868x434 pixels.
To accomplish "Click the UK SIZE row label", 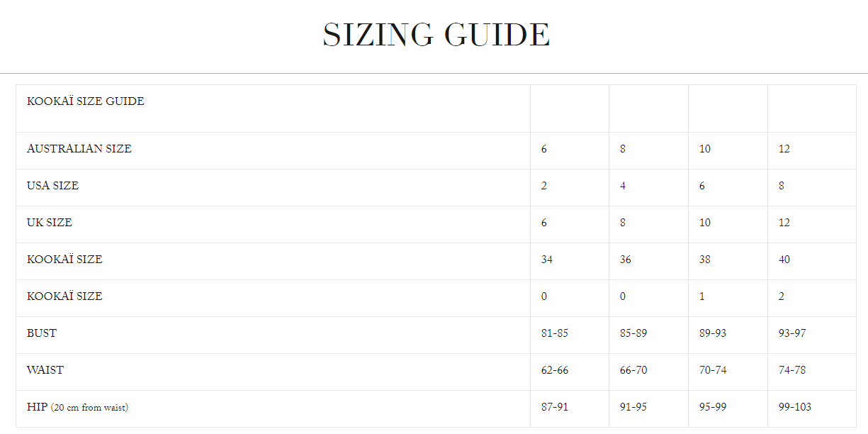I will [x=50, y=223].
